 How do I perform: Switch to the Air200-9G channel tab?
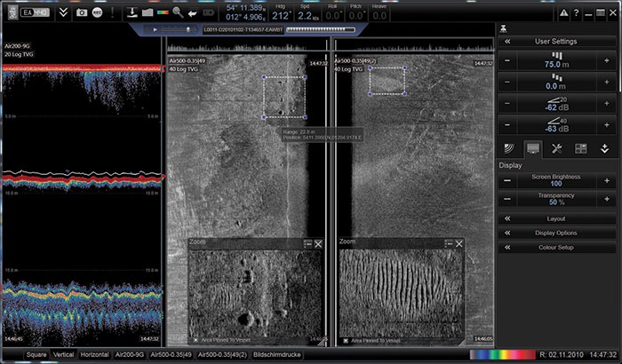tap(130, 354)
